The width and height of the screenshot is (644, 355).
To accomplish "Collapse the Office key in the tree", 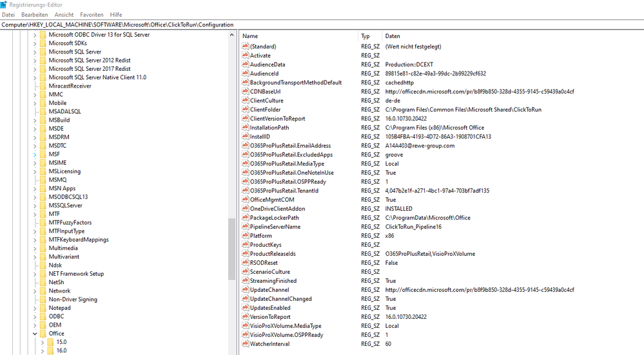I will click(35, 334).
